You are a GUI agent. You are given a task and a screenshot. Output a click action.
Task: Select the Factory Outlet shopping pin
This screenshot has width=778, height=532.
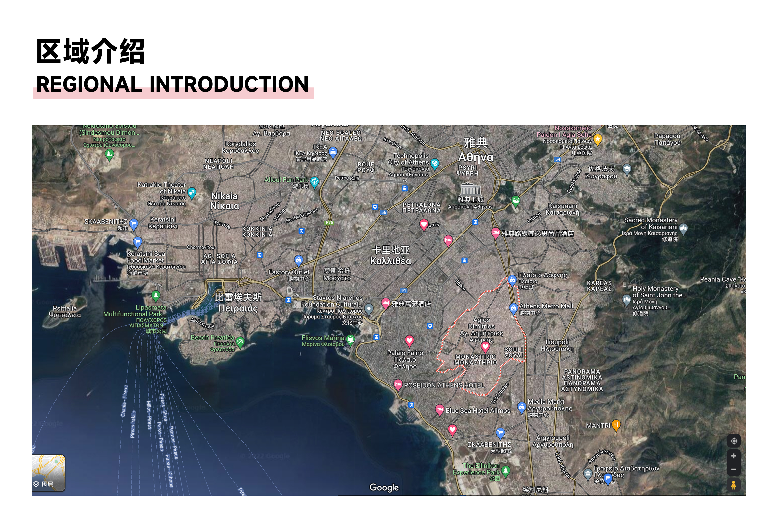[299, 260]
